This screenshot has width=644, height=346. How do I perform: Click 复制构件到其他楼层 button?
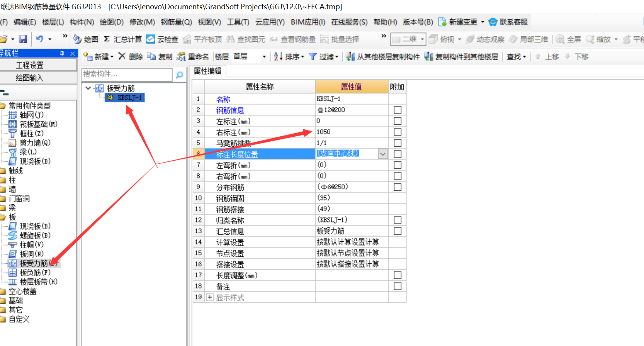pos(461,56)
